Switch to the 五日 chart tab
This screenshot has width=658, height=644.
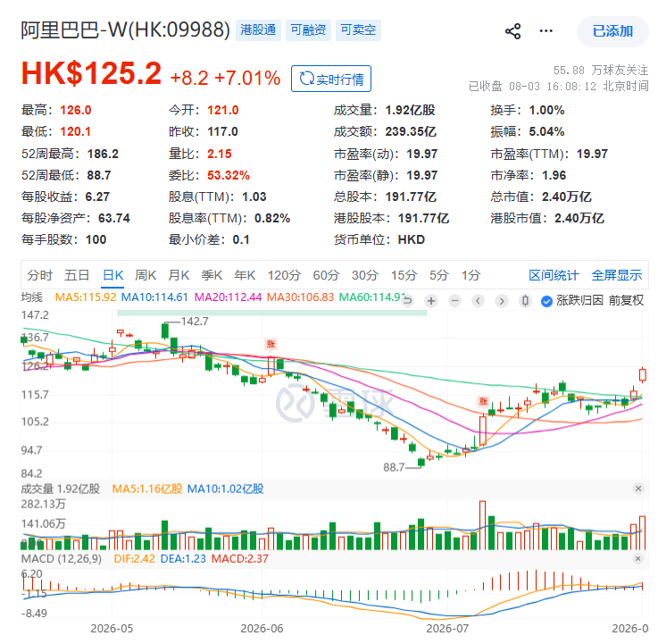click(x=77, y=275)
